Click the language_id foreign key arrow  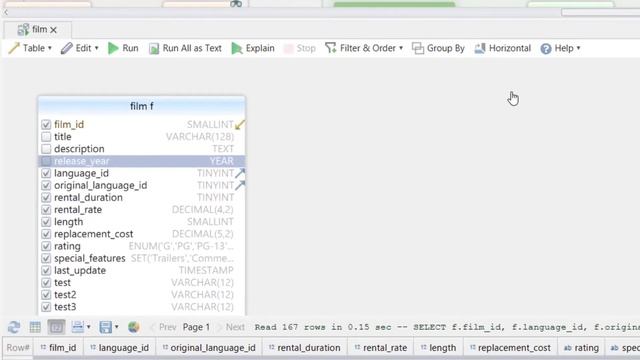pyautogui.click(x=240, y=173)
